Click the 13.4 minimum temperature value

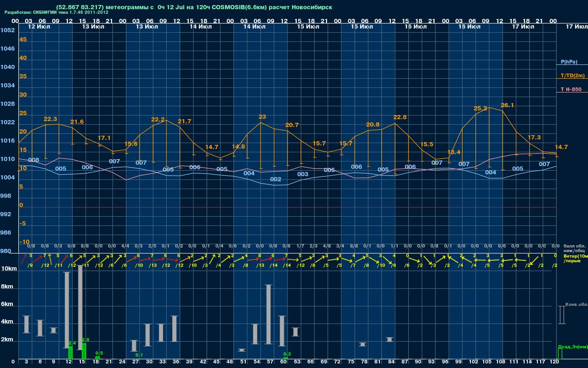tap(453, 152)
